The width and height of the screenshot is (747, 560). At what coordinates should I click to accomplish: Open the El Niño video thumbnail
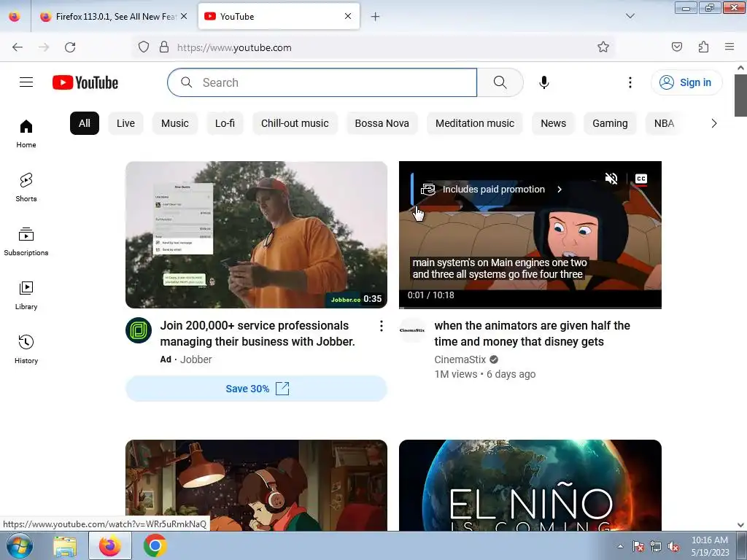[x=530, y=485]
